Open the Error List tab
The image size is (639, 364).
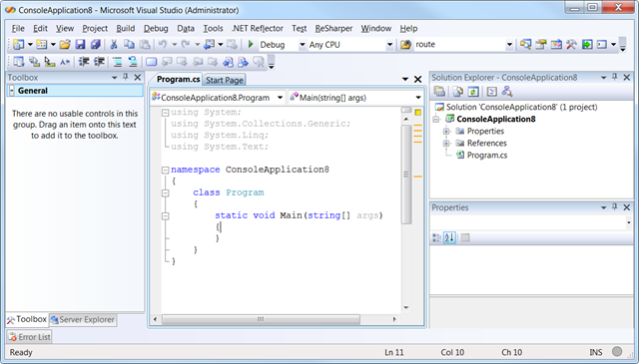pos(29,337)
